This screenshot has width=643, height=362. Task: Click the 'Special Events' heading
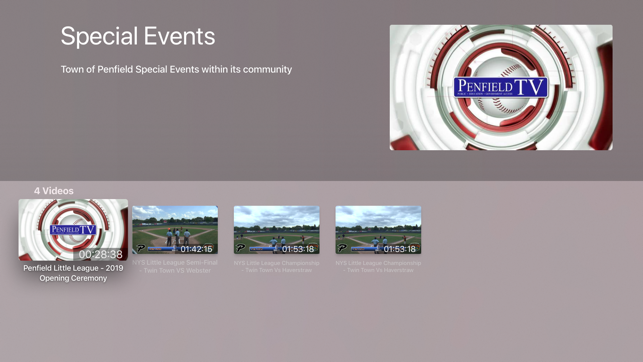(x=138, y=36)
